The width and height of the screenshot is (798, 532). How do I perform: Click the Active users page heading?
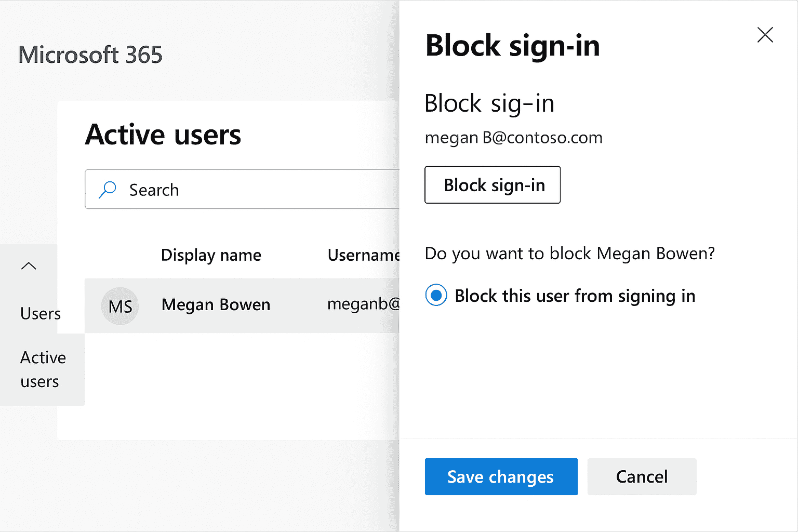[x=163, y=135]
